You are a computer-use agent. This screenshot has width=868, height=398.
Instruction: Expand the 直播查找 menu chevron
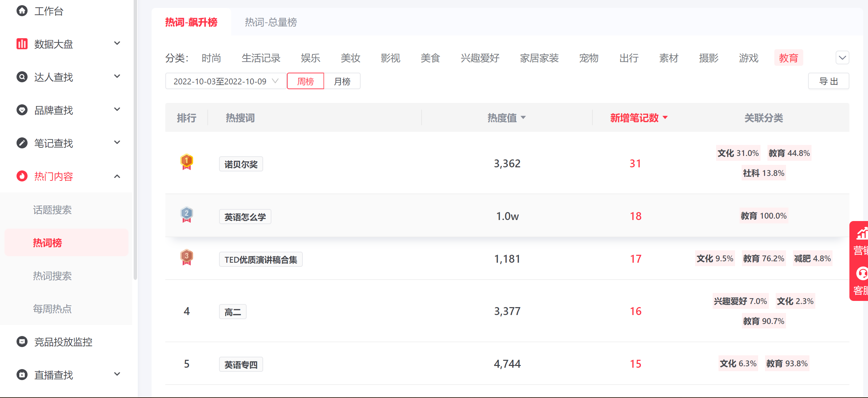[x=117, y=374]
